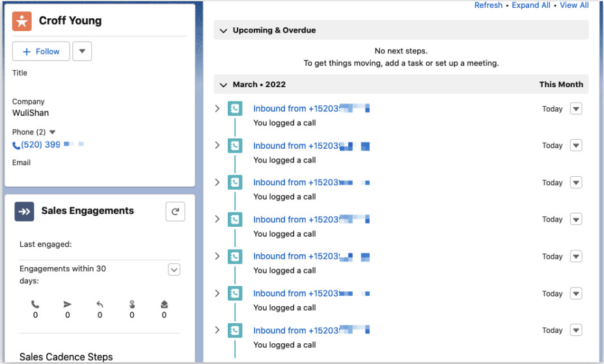Open the dropdown next to Follow button
Viewport: 604px width, 364px height.
click(x=82, y=51)
